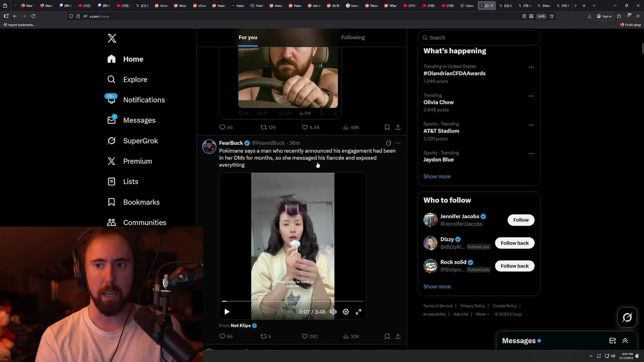644x362 pixels.
Task: Open Cookie Policy link
Action: tap(505, 306)
